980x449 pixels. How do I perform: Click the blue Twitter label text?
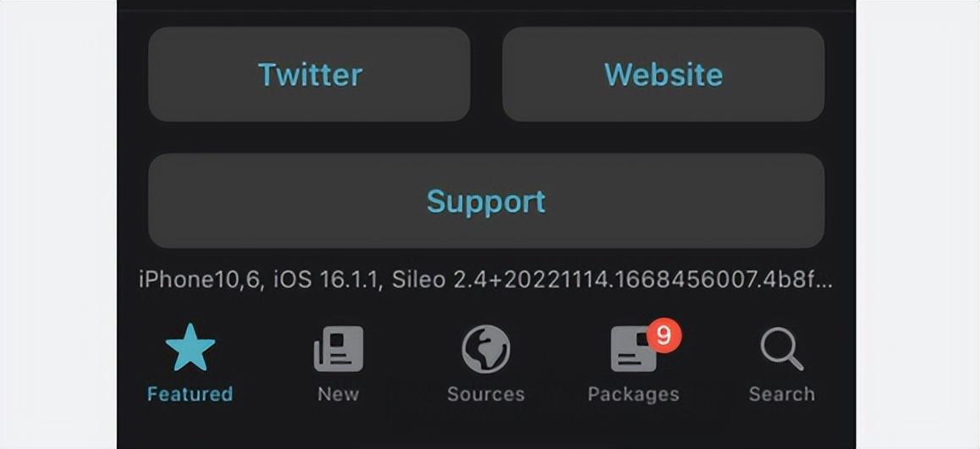tap(310, 75)
